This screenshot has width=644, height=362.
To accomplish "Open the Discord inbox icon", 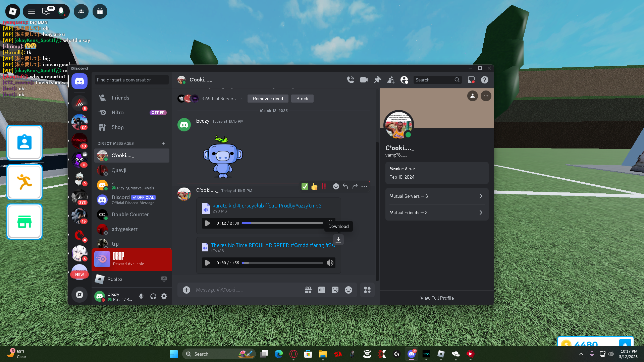I will (x=471, y=80).
